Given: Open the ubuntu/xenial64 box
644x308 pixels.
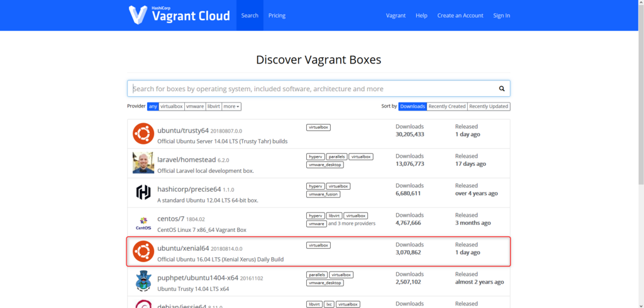Looking at the screenshot, I should click(x=183, y=248).
